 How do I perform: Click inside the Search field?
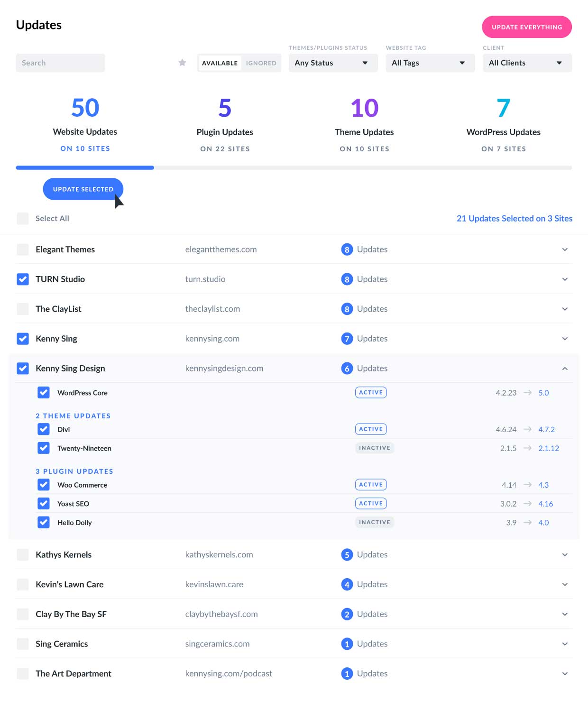(60, 63)
